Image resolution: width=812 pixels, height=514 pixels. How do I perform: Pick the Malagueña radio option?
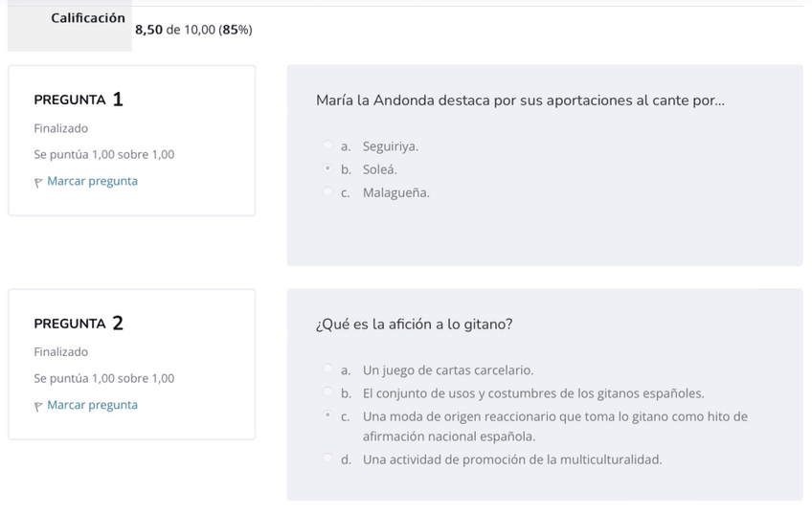[327, 192]
